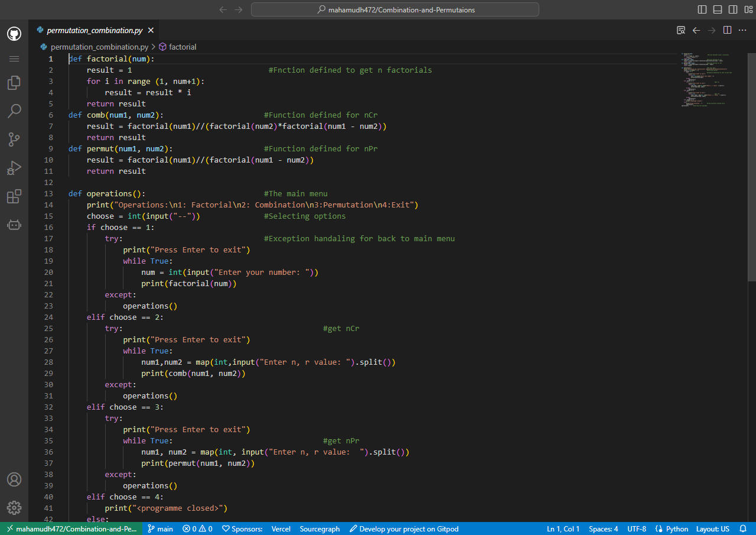Image resolution: width=756 pixels, height=535 pixels.
Task: Go forward with the right arrow in title bar
Action: point(239,9)
